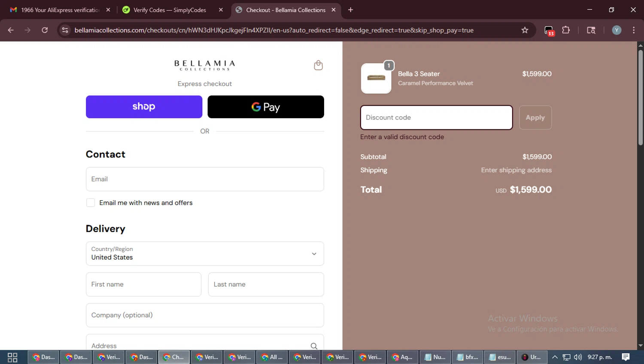Pay with the Google Pay button
Viewport: 644px width, 364px height.
[266, 107]
